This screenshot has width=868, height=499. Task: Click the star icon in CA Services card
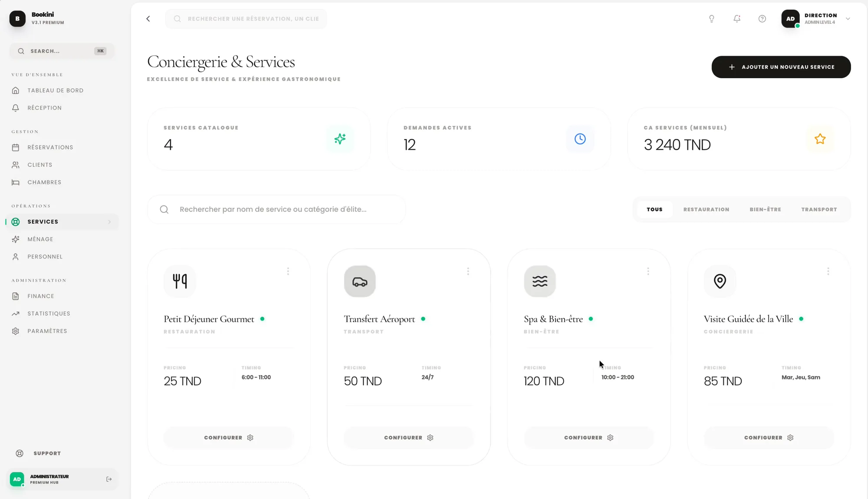820,139
